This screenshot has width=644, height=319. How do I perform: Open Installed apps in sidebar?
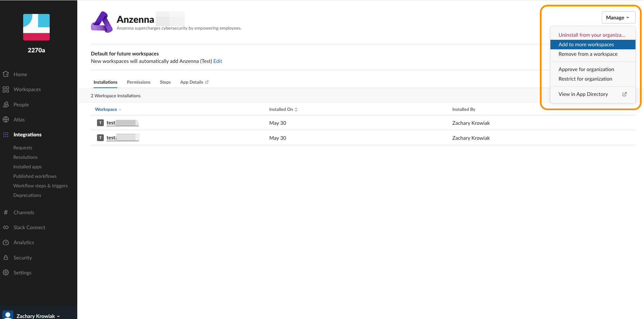click(x=28, y=167)
